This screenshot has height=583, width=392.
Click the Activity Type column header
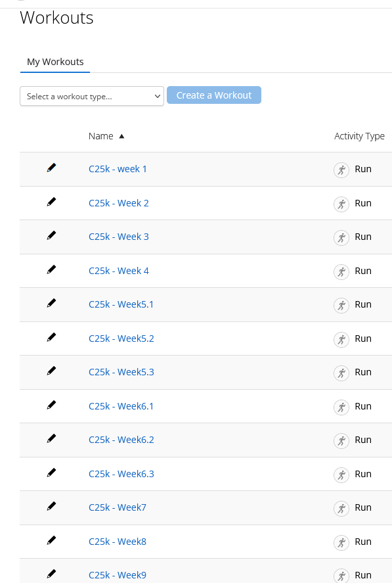(x=359, y=137)
